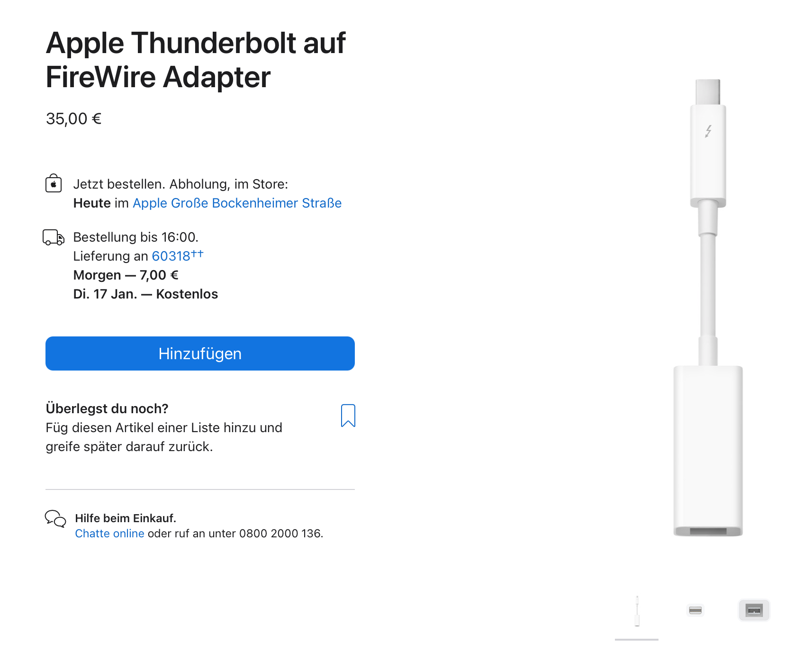
Task: Click the Überlegst du noch? heading
Action: click(x=107, y=408)
